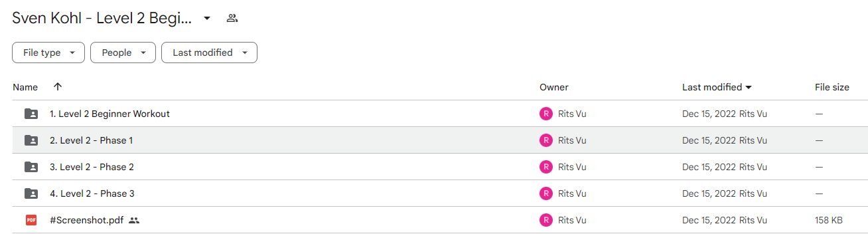Click the folder icon for Level 2 - Phase 3
The image size is (868, 240).
pos(31,193)
